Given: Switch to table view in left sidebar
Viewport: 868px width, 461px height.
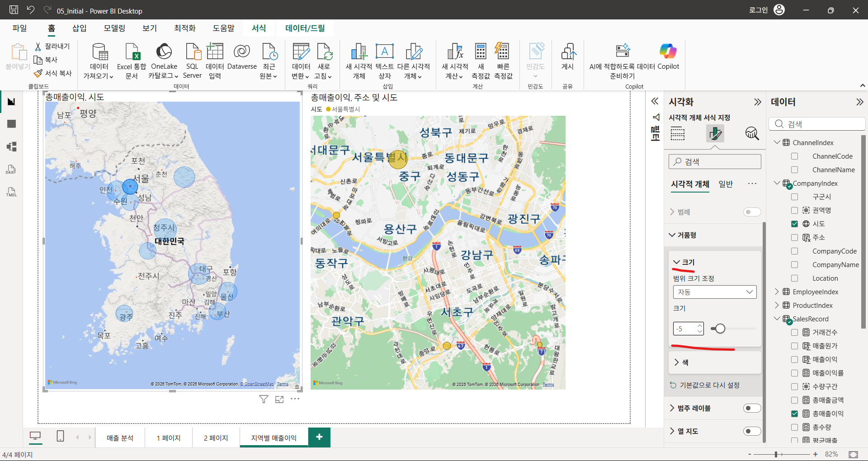Looking at the screenshot, I should tap(12, 124).
